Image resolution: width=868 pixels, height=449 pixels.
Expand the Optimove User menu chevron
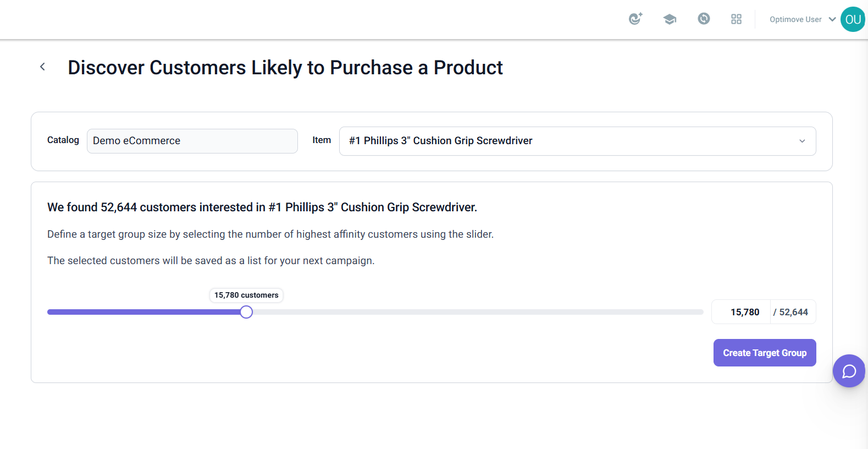(x=832, y=19)
